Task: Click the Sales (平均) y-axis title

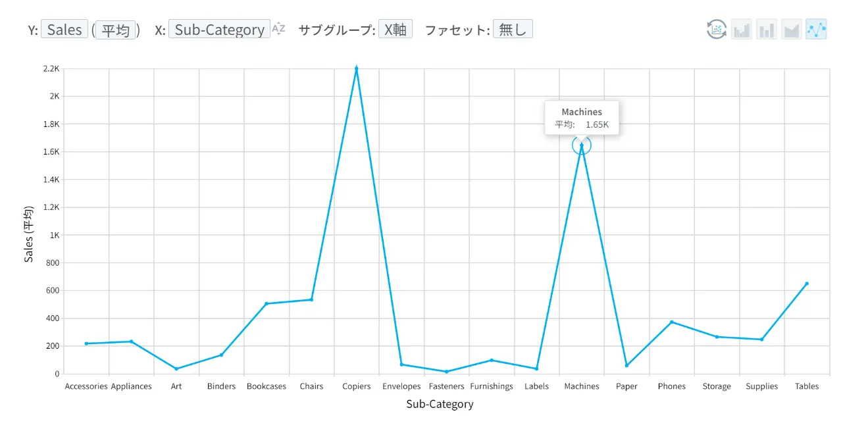Action: click(x=28, y=235)
